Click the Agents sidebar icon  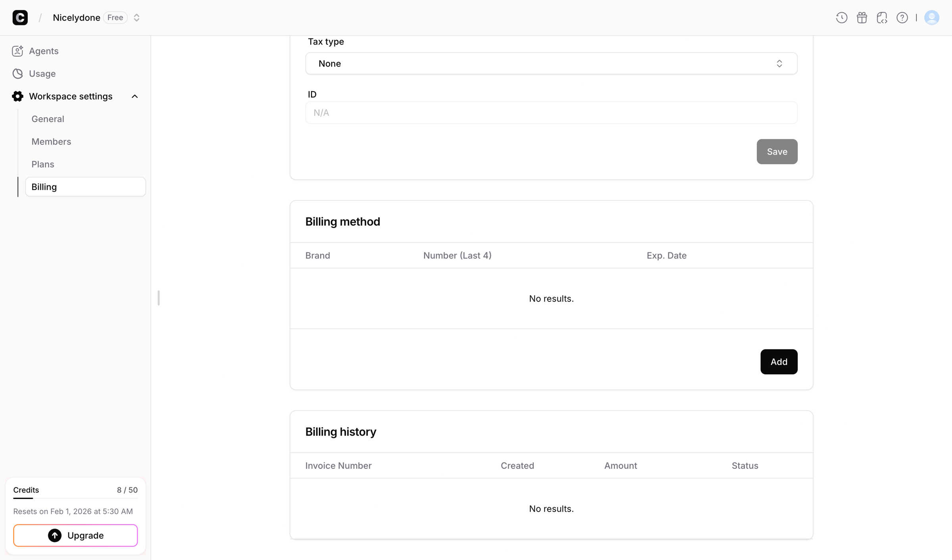coord(17,51)
